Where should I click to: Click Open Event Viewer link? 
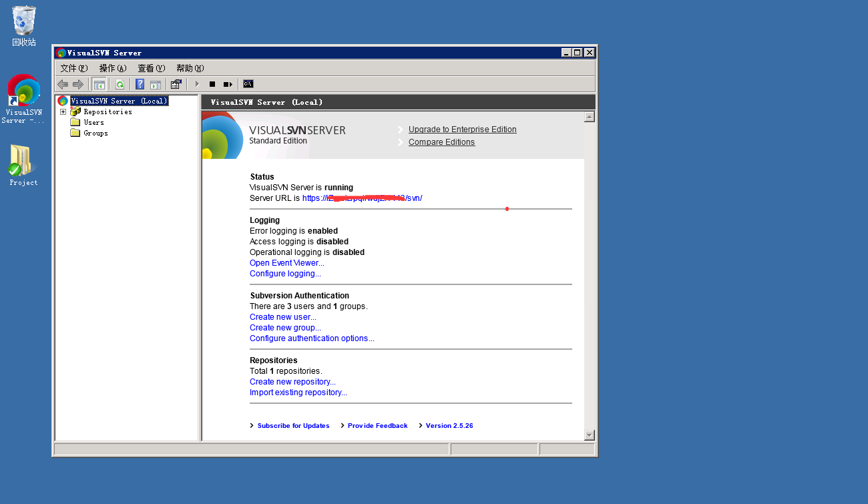(287, 263)
